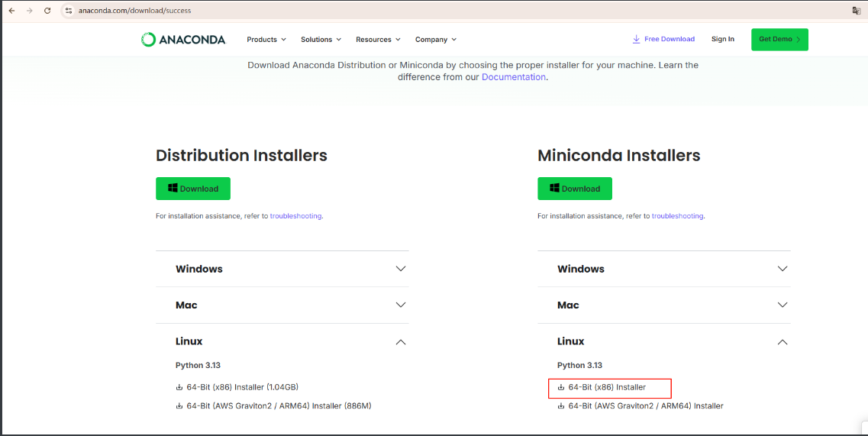Viewport: 868px width, 436px height.
Task: Click the Windows logo on the Miniconda Download button
Action: [555, 189]
